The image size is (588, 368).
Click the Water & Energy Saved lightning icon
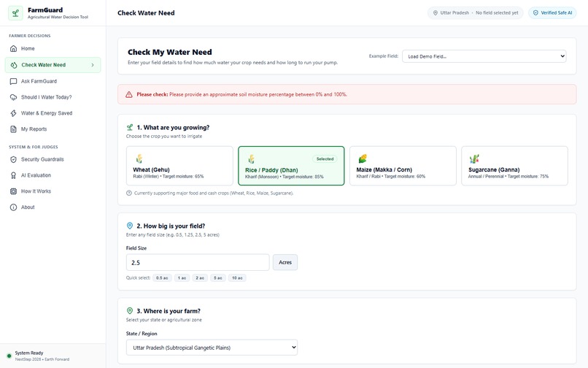(14, 113)
